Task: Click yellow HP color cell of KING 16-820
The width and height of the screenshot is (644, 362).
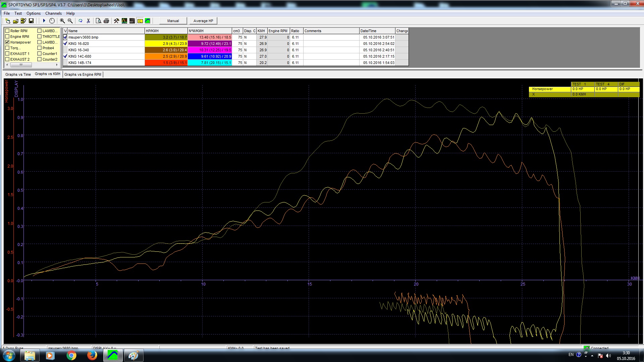Action: 166,44
